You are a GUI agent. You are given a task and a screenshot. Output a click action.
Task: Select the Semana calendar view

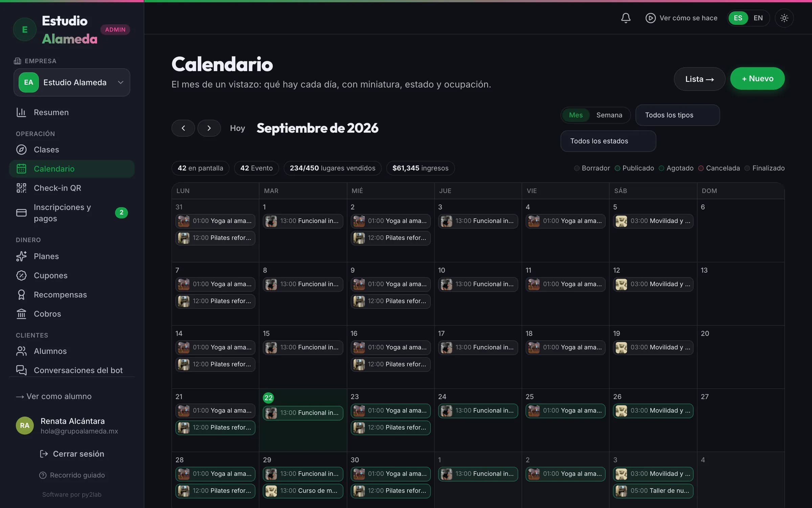609,115
